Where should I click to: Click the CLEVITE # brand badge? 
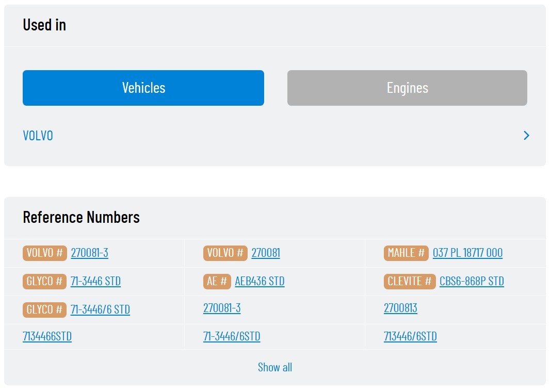point(410,281)
